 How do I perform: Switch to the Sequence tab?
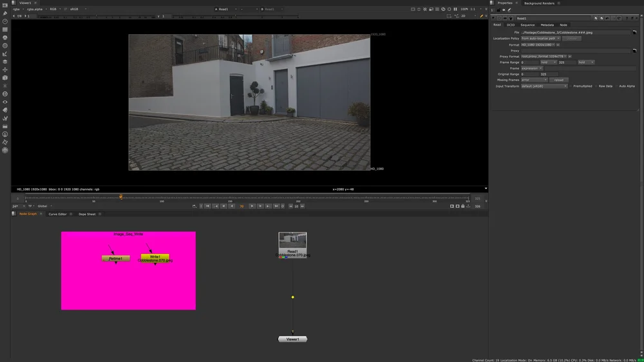pyautogui.click(x=528, y=25)
